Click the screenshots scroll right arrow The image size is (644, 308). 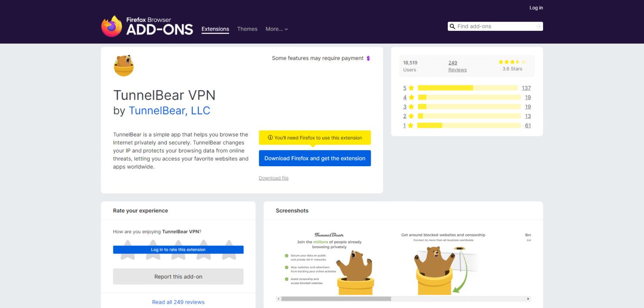pyautogui.click(x=528, y=299)
